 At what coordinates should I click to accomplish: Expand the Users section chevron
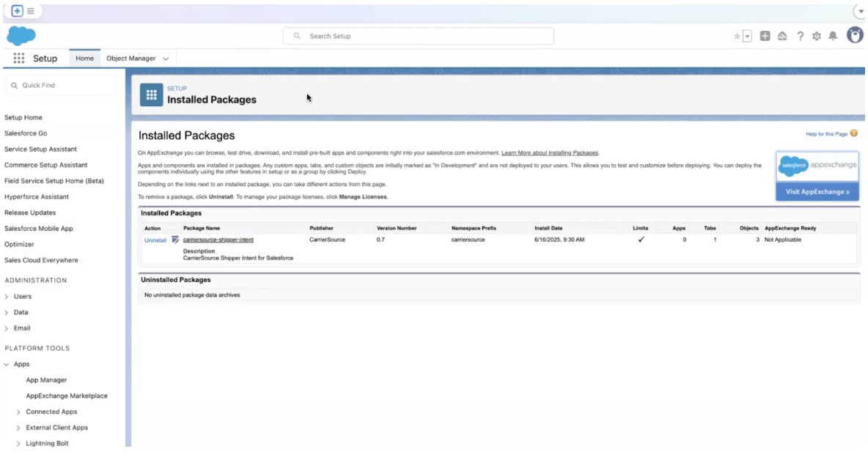point(7,297)
